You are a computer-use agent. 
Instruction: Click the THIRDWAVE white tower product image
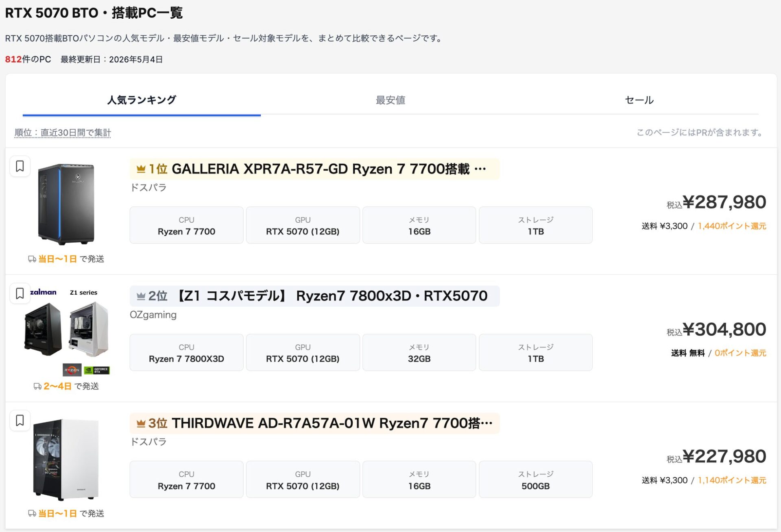point(66,459)
